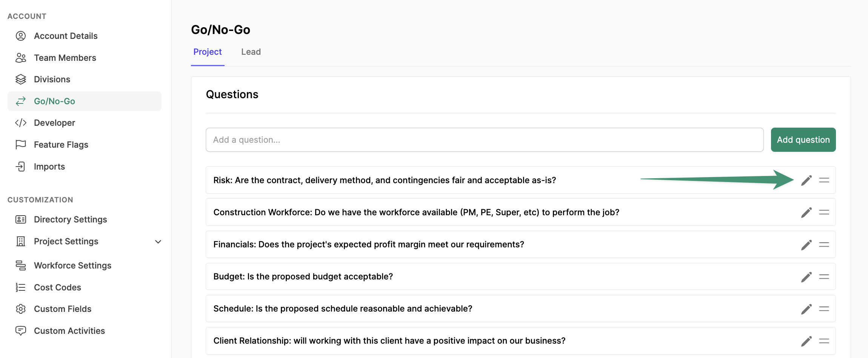
Task: Open Custom Activities in sidebar
Action: [x=69, y=331]
